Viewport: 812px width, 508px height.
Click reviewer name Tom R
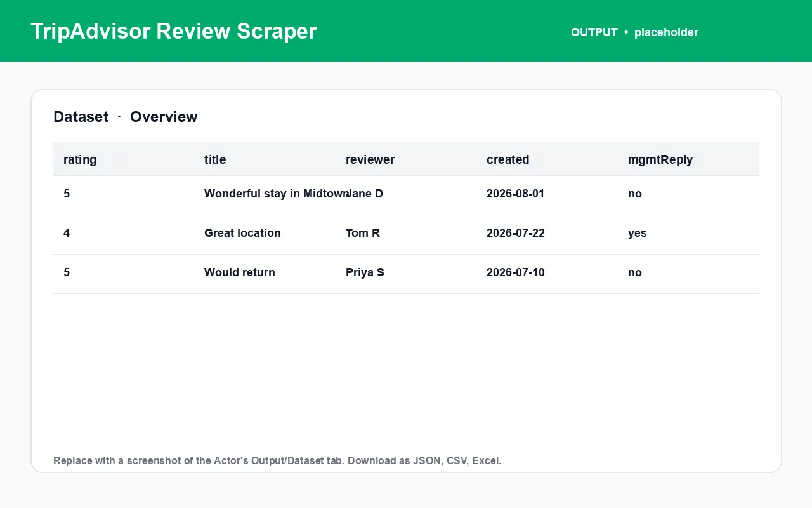click(363, 233)
